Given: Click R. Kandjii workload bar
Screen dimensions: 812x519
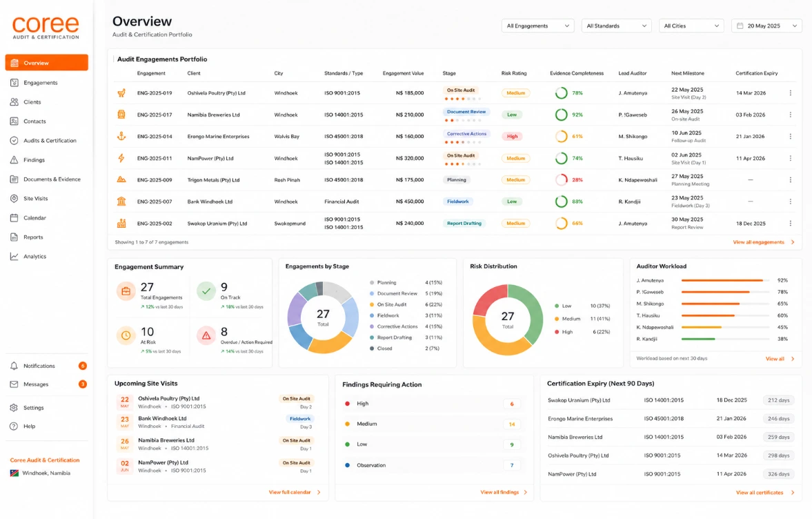Looking at the screenshot, I should point(725,339).
